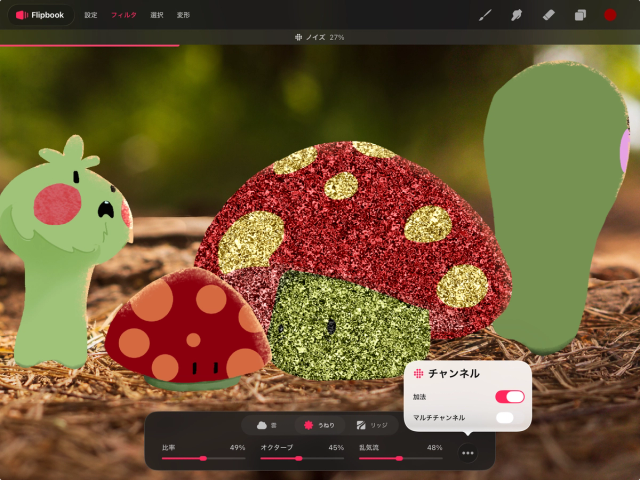Click the more options ellipsis button
This screenshot has width=640, height=480.
468,453
